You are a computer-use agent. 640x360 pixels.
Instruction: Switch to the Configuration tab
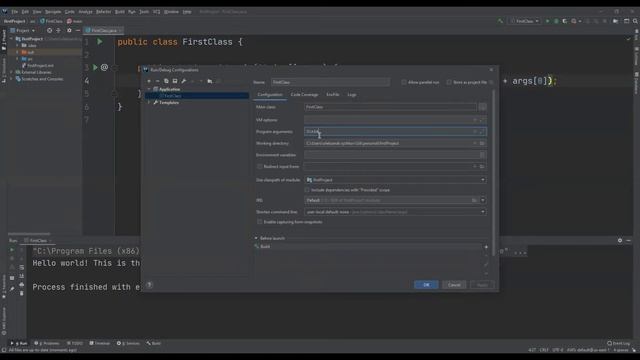point(270,95)
